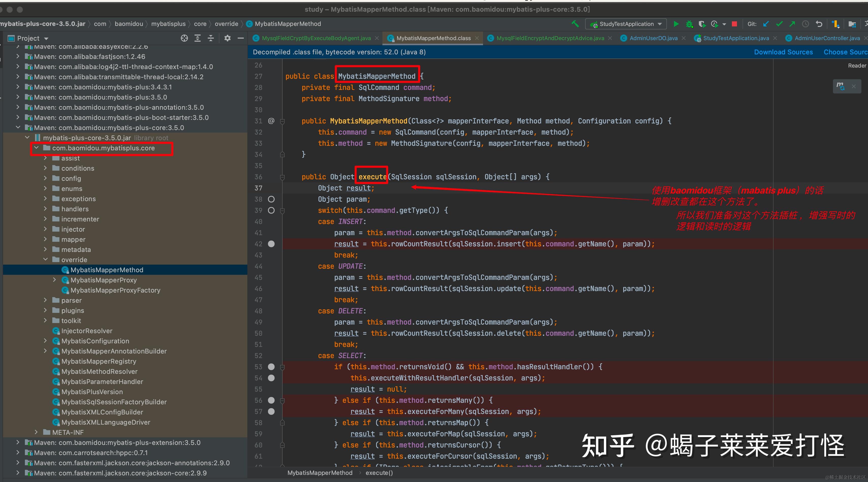Open the MysqlFieldCryptByExecuteBodyAgent.java tab
868x482 pixels.
pyautogui.click(x=316, y=38)
